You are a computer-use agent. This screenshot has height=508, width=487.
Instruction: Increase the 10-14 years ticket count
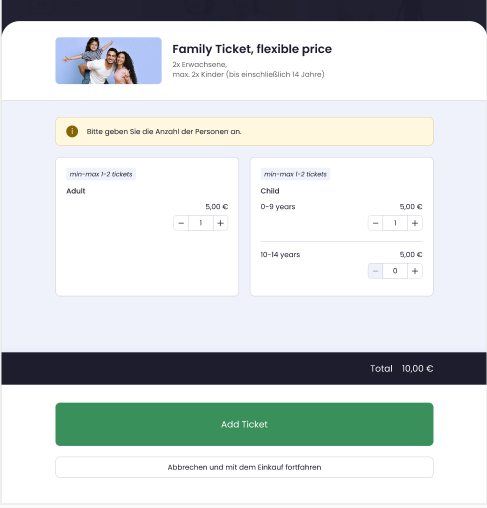pos(415,271)
